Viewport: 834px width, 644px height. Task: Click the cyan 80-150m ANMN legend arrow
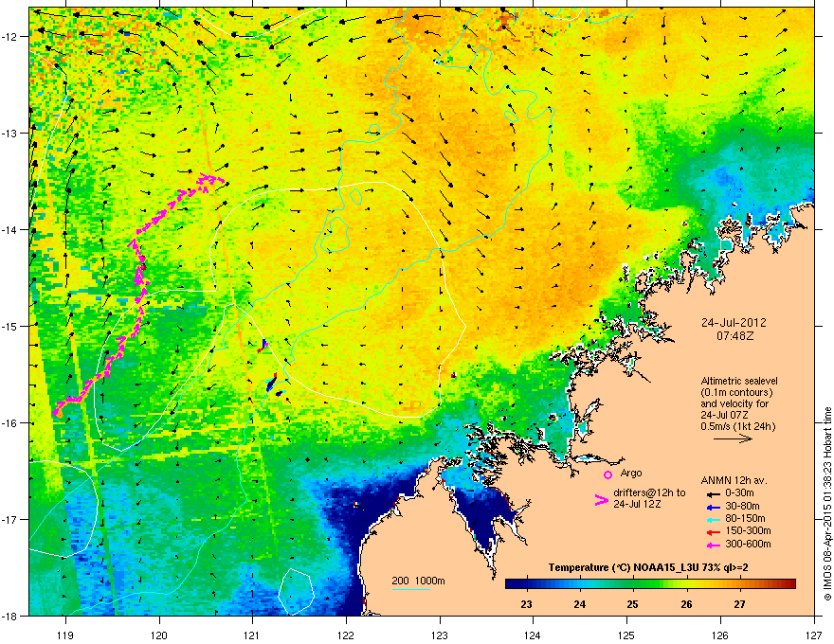coord(712,519)
